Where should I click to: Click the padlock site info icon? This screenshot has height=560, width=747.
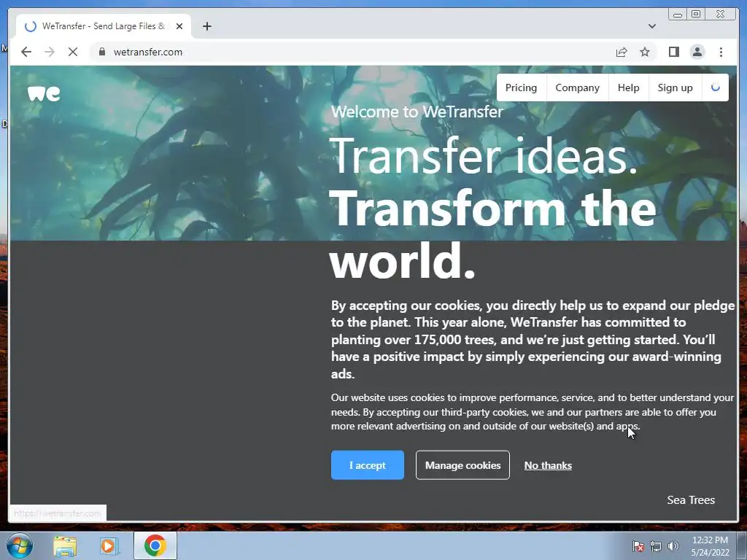pos(102,52)
